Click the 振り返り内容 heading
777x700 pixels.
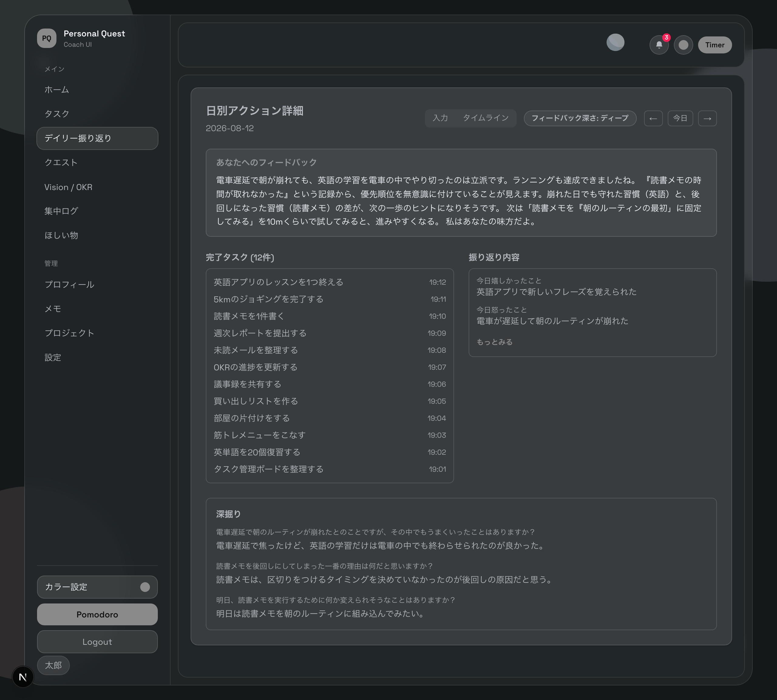tap(494, 257)
